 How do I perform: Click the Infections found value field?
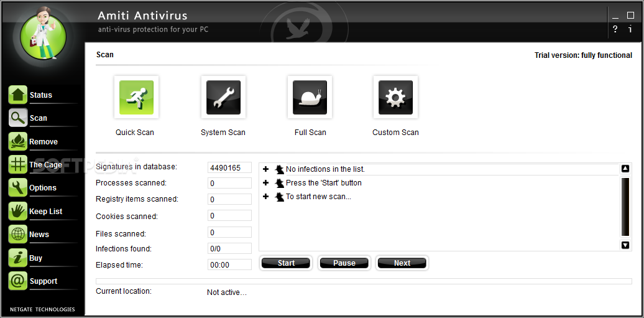pos(229,248)
